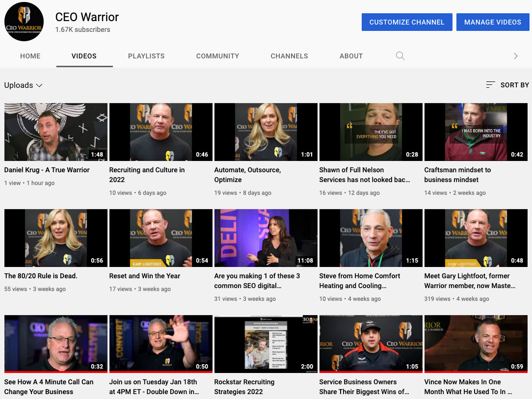Open the Craftsman mindset video thumbnail
This screenshot has height=399, width=532.
(x=476, y=132)
